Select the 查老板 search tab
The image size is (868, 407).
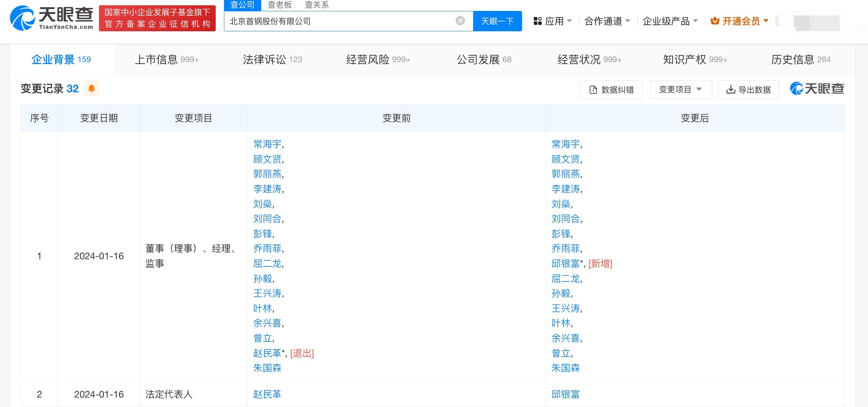(x=280, y=5)
